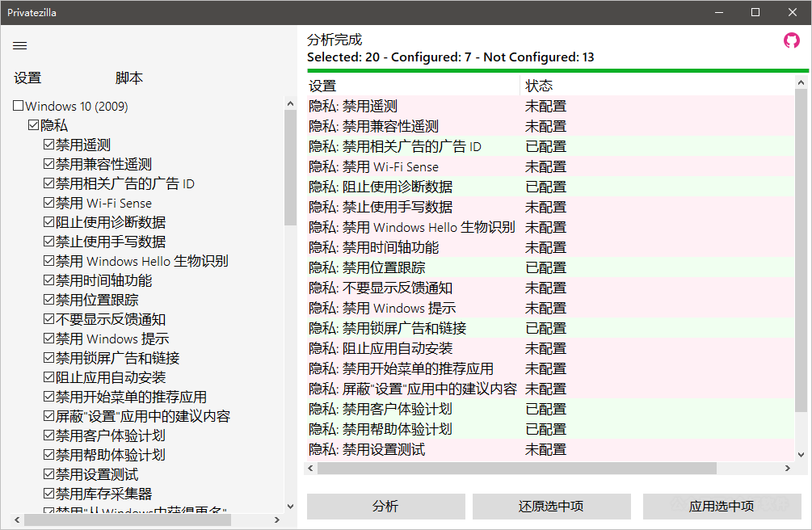Select result row 隐私: 禁用 Windows Hello 生物识别
Image resolution: width=812 pixels, height=530 pixels.
(x=550, y=227)
